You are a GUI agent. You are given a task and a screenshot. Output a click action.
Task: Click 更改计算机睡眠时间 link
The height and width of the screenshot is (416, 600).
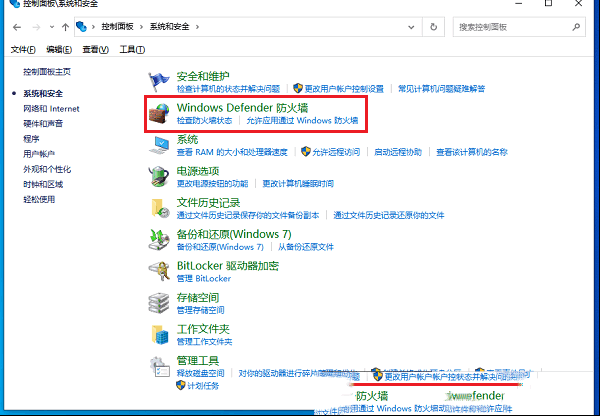click(x=298, y=184)
